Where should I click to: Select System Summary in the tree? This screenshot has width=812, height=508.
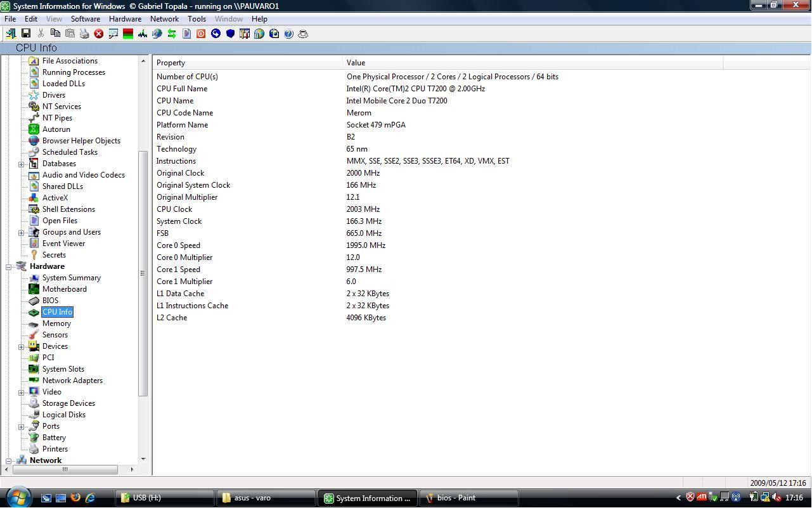[x=72, y=278]
